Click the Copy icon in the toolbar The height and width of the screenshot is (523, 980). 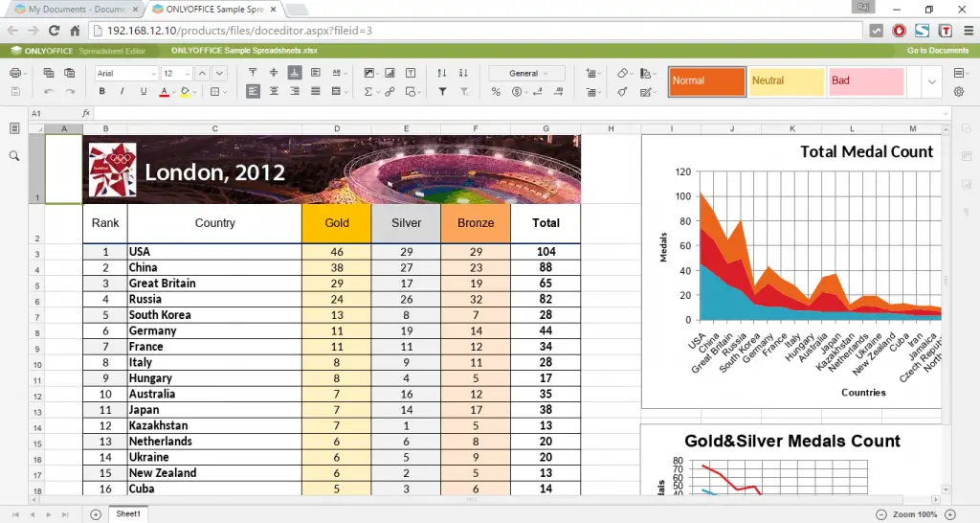(48, 74)
